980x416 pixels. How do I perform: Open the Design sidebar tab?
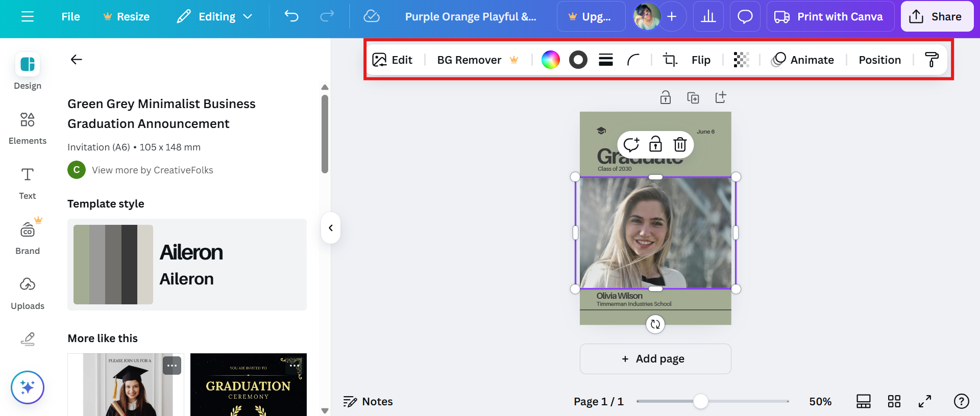28,71
